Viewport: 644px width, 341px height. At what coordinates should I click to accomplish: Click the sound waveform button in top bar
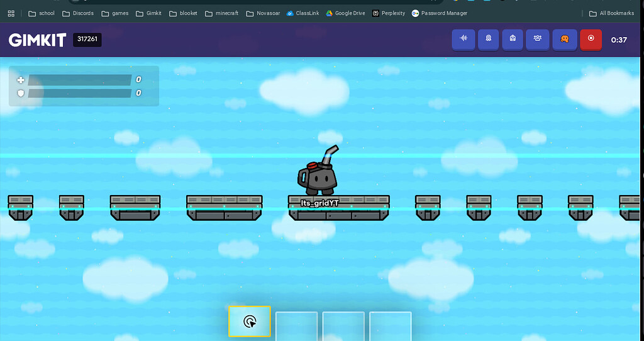click(464, 39)
